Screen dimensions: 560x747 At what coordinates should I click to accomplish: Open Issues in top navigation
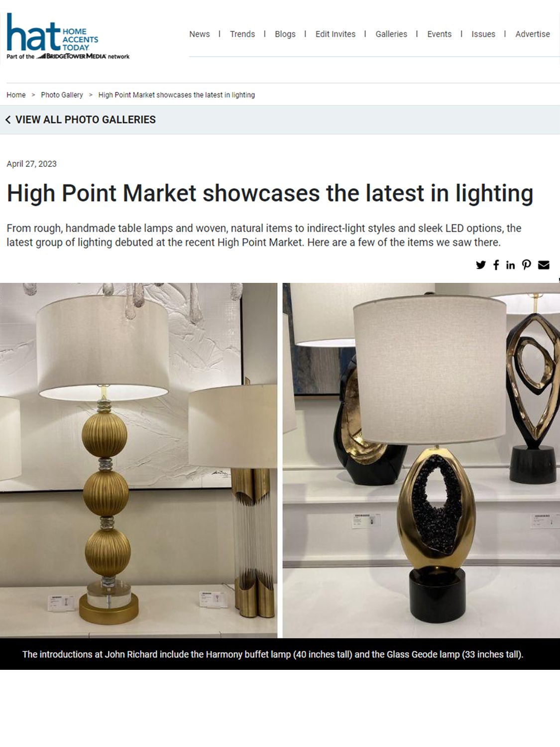point(483,34)
